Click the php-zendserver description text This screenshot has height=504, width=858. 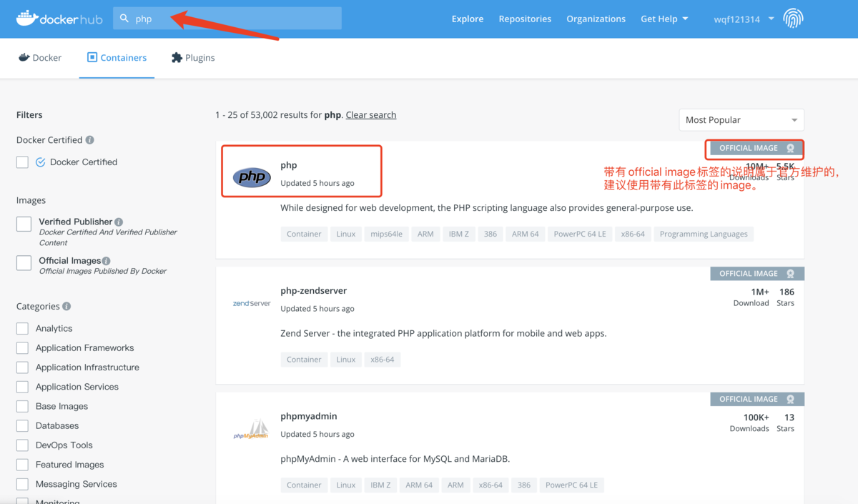pyautogui.click(x=443, y=334)
